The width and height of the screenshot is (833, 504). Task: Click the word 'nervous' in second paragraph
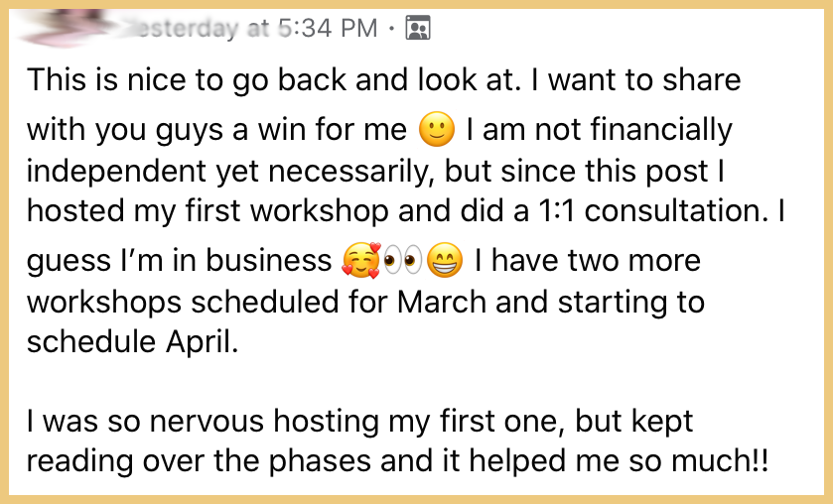(207, 423)
